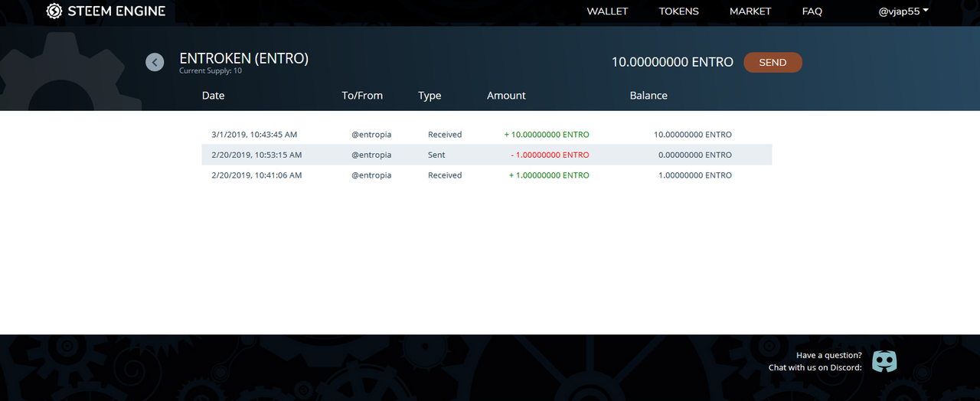Click the + 10.00000000 ENTRO amount
Viewport: 980px width, 401px height.
coord(547,135)
